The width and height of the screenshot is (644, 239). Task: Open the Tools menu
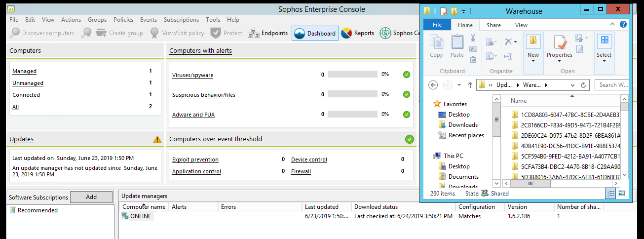coord(213,20)
